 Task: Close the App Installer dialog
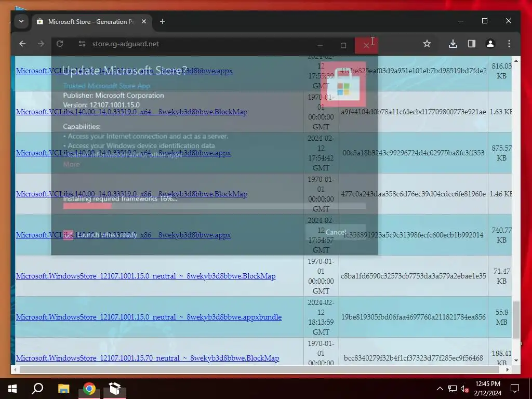[366, 46]
